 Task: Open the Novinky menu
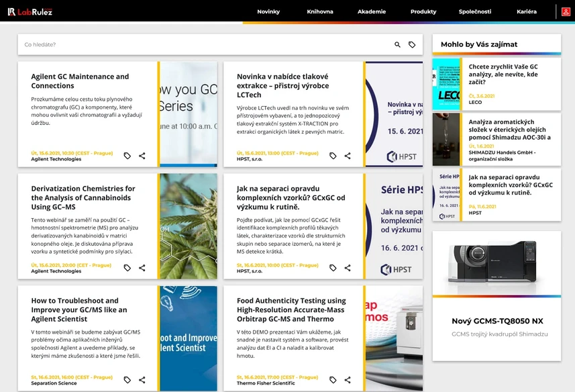tap(268, 11)
